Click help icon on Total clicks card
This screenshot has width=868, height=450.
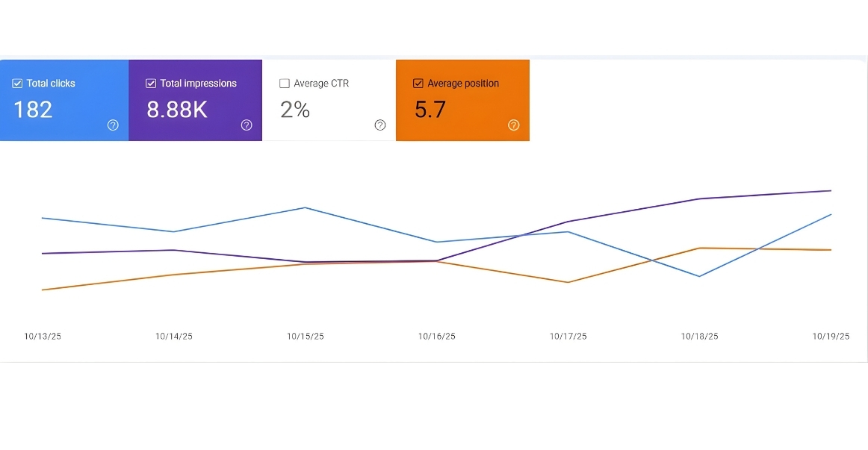113,125
